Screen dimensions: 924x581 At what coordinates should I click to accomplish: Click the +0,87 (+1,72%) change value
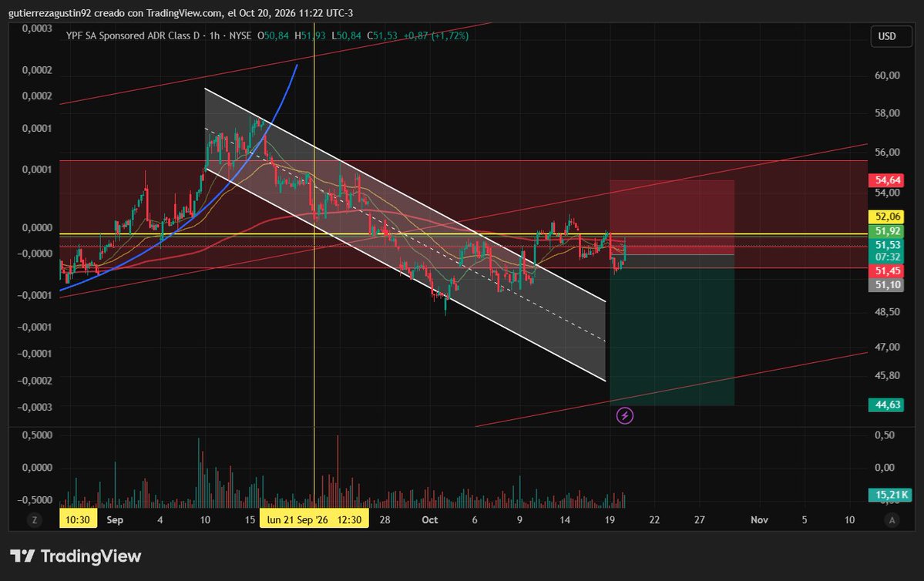pos(436,35)
